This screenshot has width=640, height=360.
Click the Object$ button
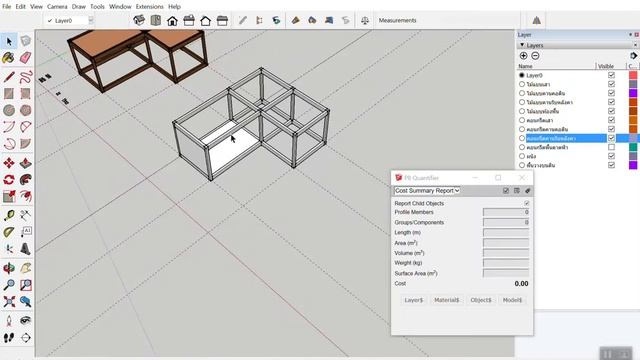(481, 300)
